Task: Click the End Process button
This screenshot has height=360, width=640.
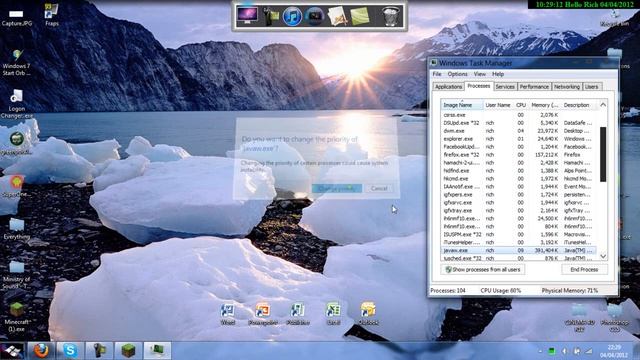Action: (584, 269)
